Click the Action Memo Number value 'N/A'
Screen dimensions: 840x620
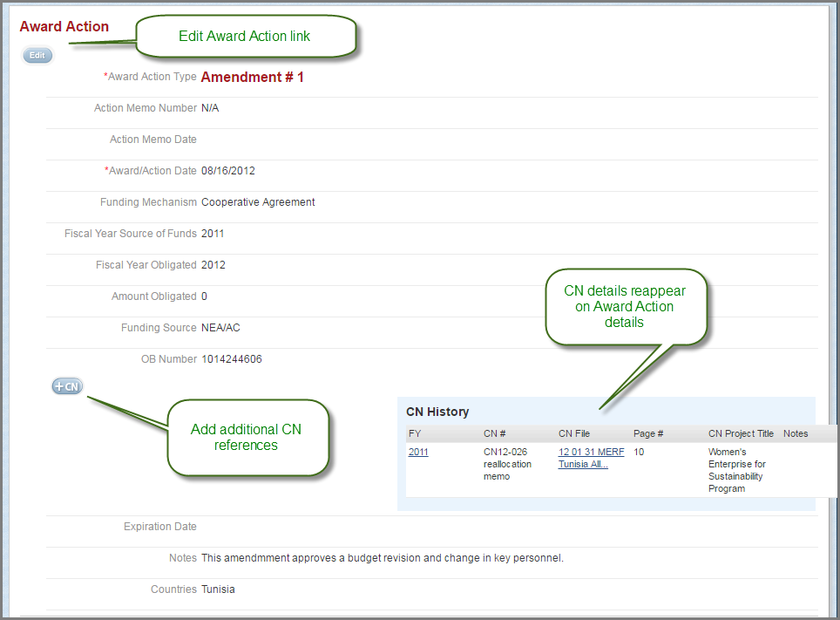point(210,108)
